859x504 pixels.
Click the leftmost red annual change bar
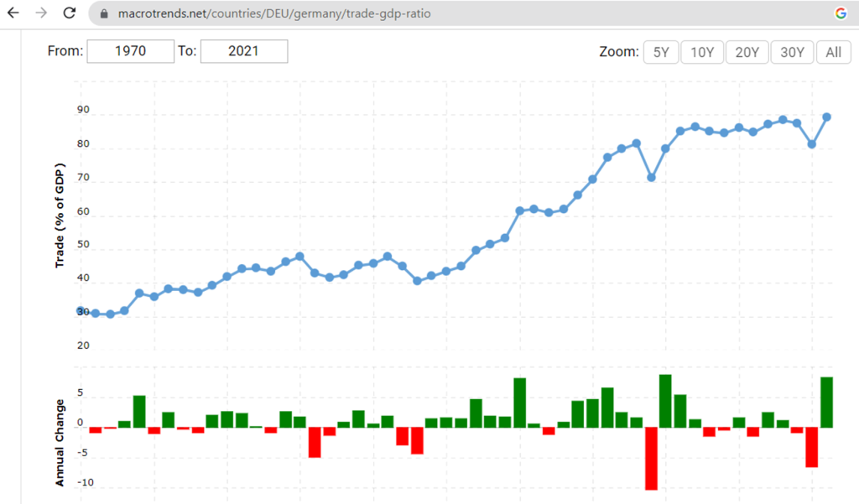pyautogui.click(x=96, y=430)
